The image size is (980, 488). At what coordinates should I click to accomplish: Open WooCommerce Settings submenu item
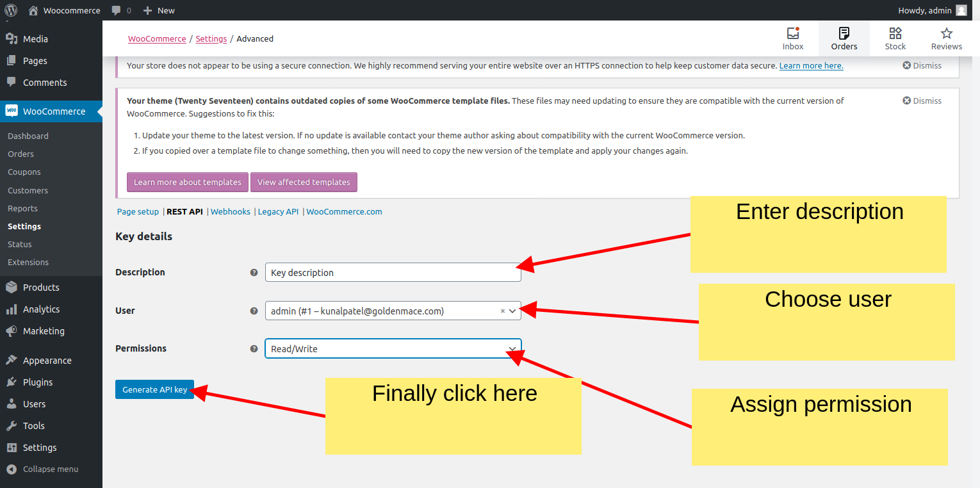point(24,226)
